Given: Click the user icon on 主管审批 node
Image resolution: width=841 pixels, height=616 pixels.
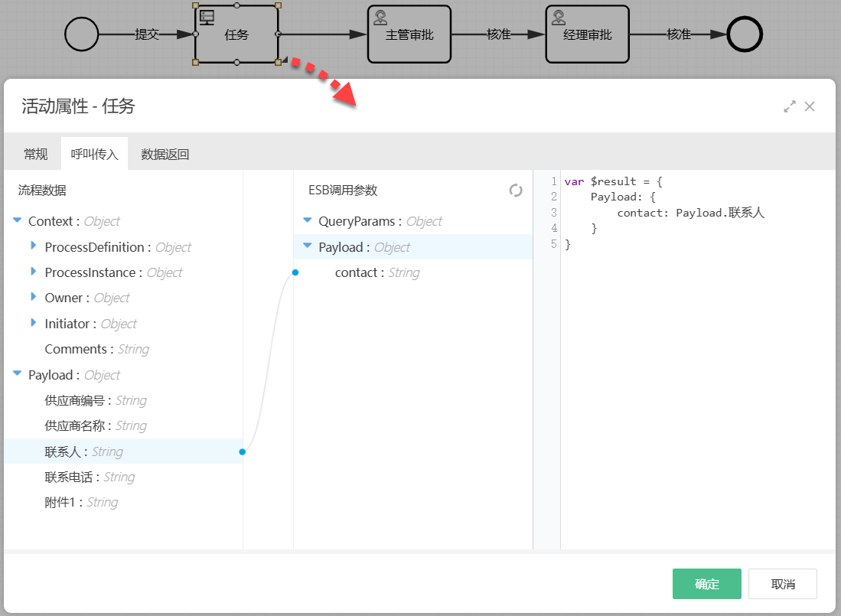Looking at the screenshot, I should (380, 17).
